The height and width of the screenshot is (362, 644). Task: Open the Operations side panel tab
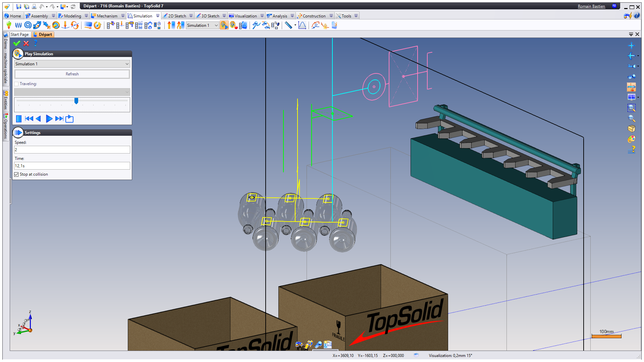[6, 126]
